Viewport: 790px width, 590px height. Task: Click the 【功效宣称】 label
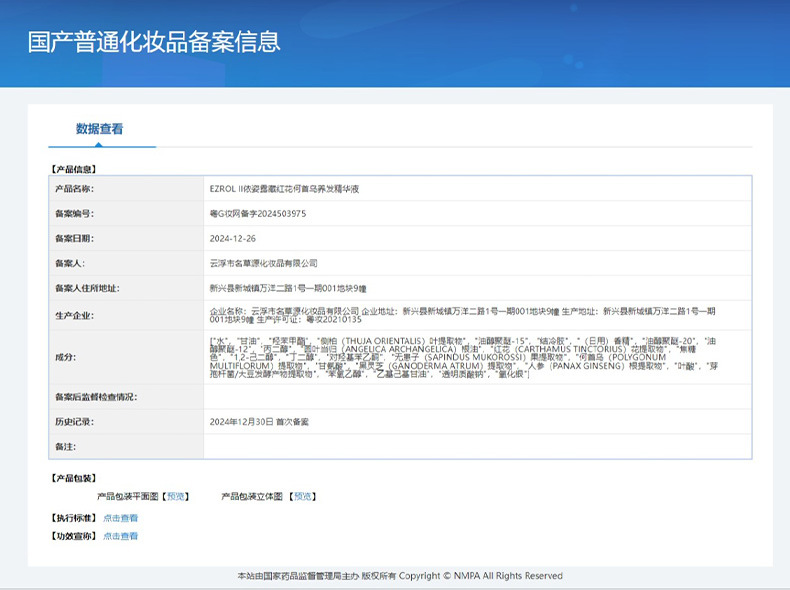pos(73,536)
